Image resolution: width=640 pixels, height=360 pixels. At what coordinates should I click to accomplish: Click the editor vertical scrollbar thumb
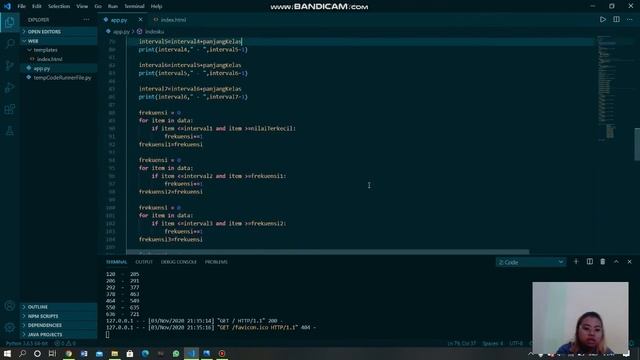637,144
